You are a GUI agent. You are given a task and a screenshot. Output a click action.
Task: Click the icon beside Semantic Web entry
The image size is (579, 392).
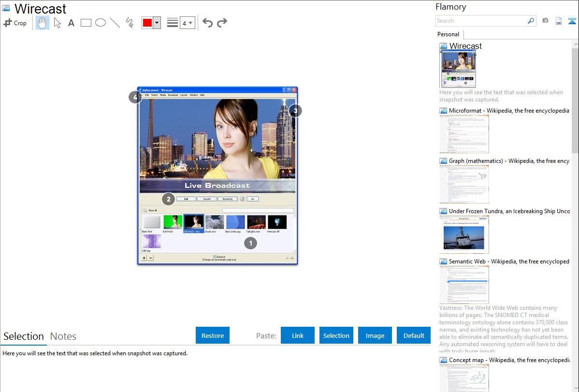click(x=443, y=261)
